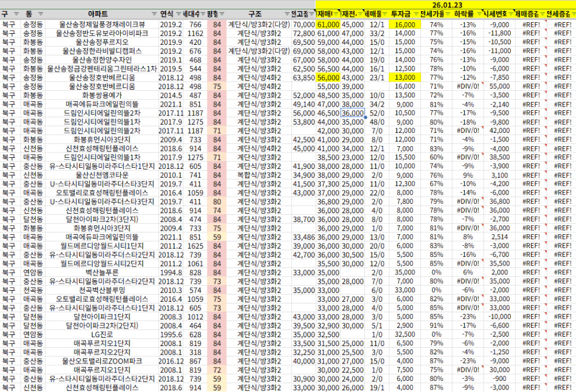The width and height of the screenshot is (576, 392).
Task: Click the 복합식/방3화2 structure cell
Action: pos(259,175)
